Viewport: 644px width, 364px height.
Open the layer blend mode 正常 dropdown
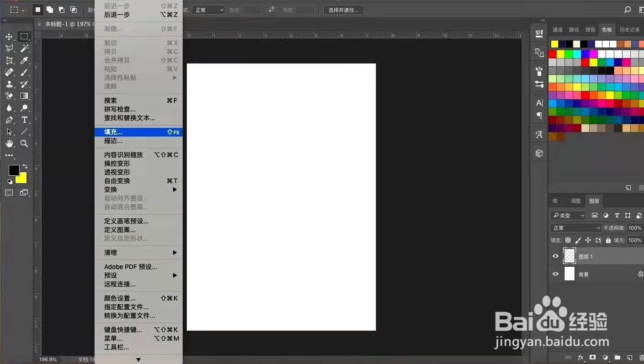click(575, 228)
